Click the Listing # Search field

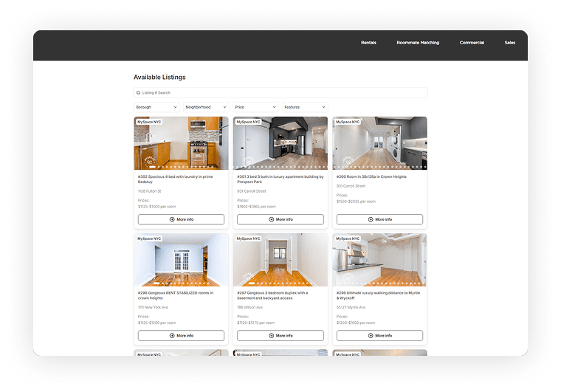[280, 92]
